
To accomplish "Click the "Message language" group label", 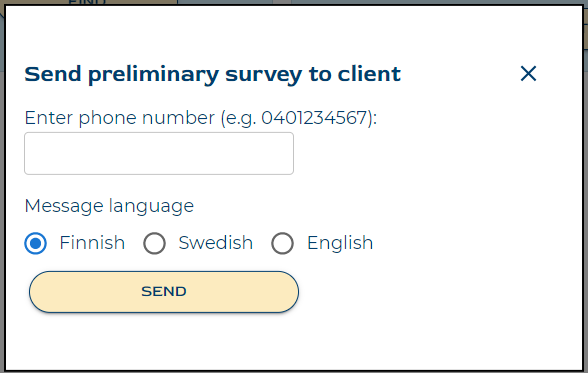I will (x=109, y=206).
